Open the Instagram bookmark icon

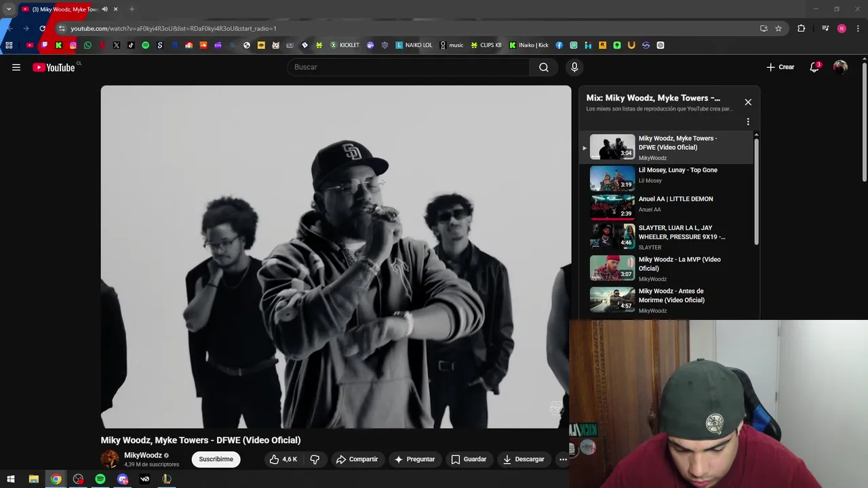click(73, 45)
